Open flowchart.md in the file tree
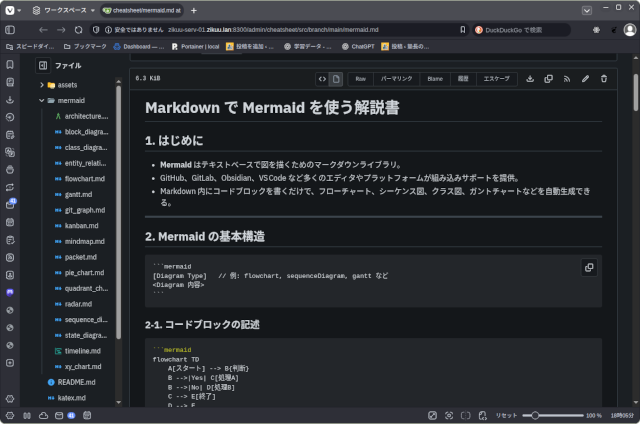 [84, 178]
